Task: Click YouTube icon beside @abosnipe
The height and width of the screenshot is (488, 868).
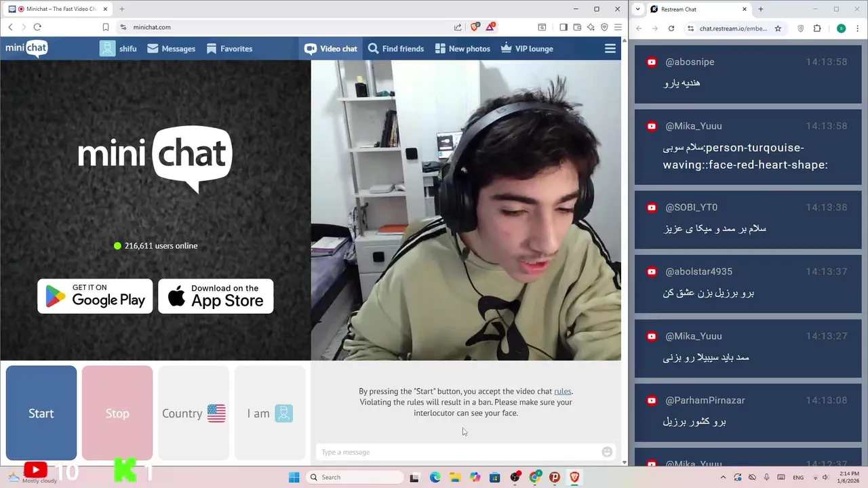Action: 652,62
